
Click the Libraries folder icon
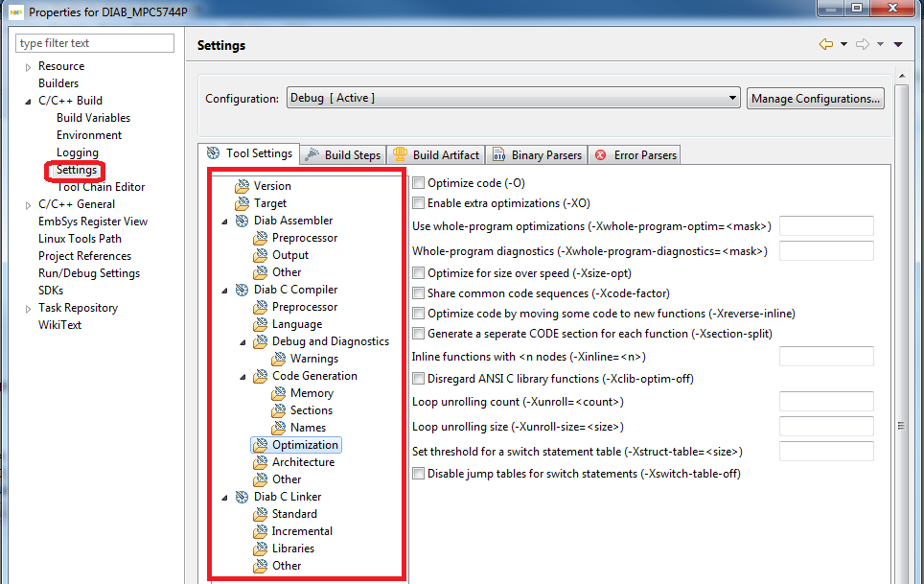click(261, 549)
